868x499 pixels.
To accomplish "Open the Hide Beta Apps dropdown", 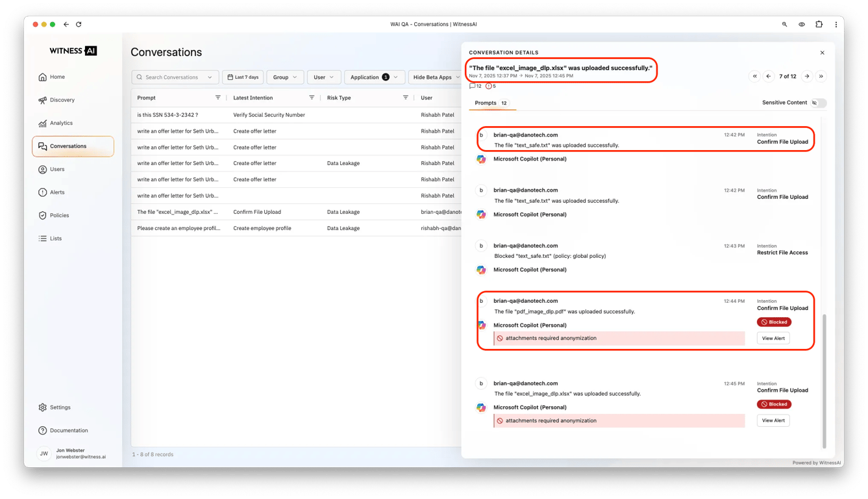I will point(436,77).
